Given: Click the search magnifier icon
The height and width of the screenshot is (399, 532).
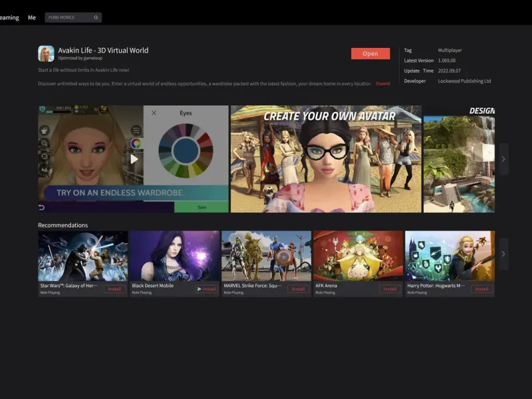Looking at the screenshot, I should (x=96, y=17).
